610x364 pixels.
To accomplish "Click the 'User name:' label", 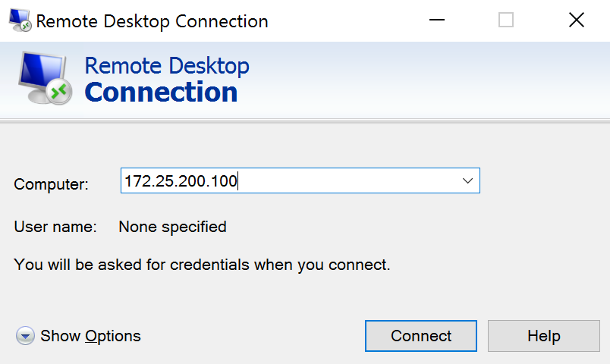I will (x=55, y=227).
